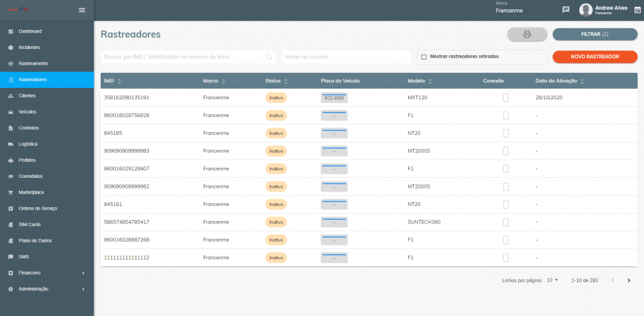Screen dimensions: 644x316
Task: Click the Contratos document icon
Action: click(11, 128)
